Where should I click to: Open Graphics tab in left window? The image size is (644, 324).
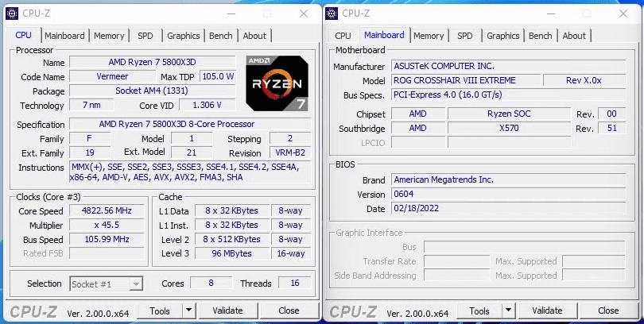pos(183,36)
